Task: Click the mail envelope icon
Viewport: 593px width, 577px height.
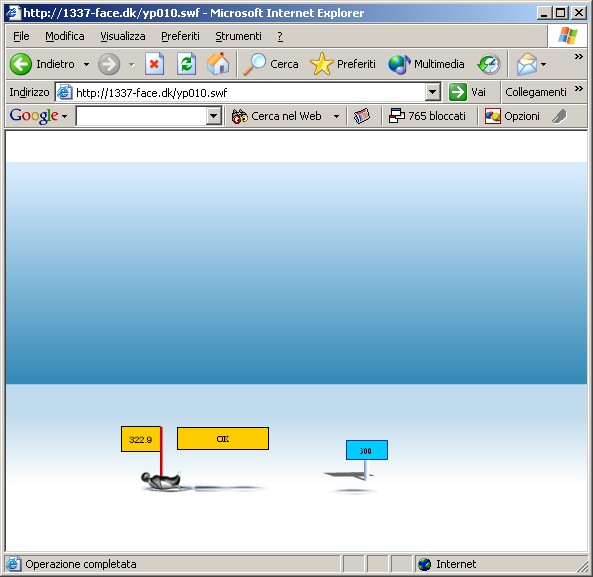Action: click(527, 64)
